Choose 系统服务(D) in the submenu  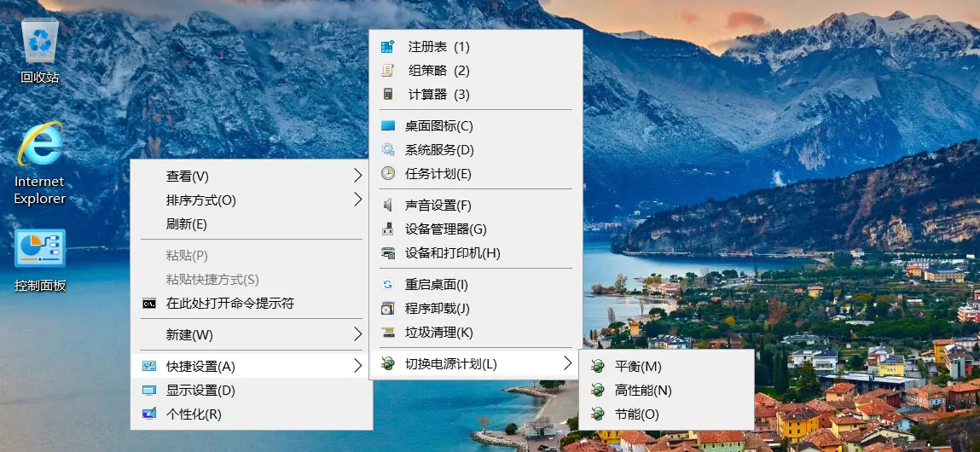coord(476,149)
